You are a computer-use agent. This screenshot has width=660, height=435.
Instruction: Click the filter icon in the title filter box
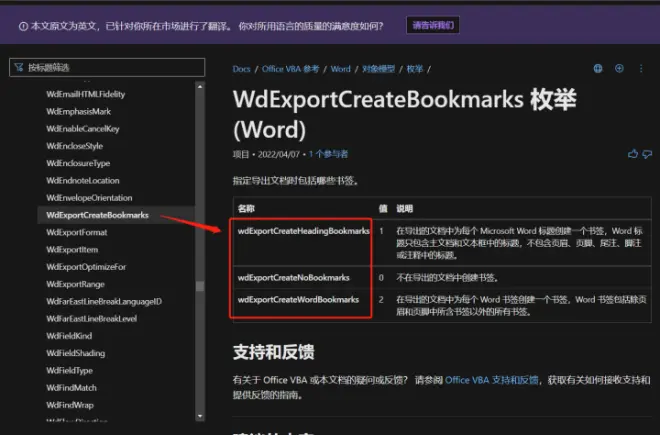[19, 67]
